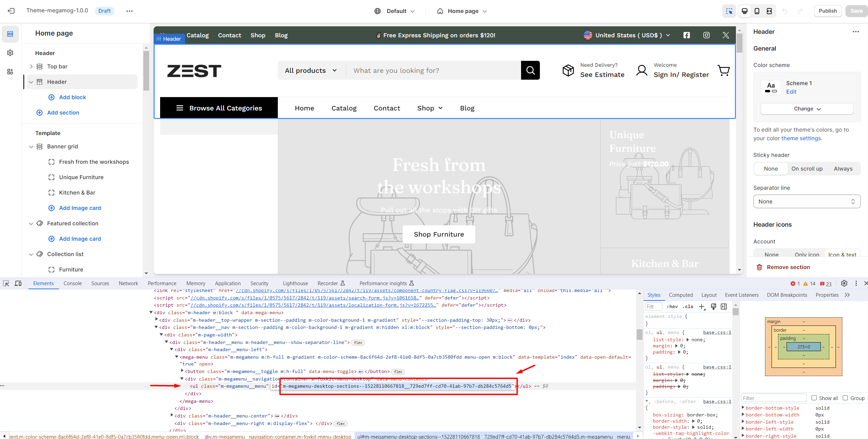This screenshot has width=868, height=439.
Task: Open DevTools customize three-dot menu
Action: tap(856, 283)
